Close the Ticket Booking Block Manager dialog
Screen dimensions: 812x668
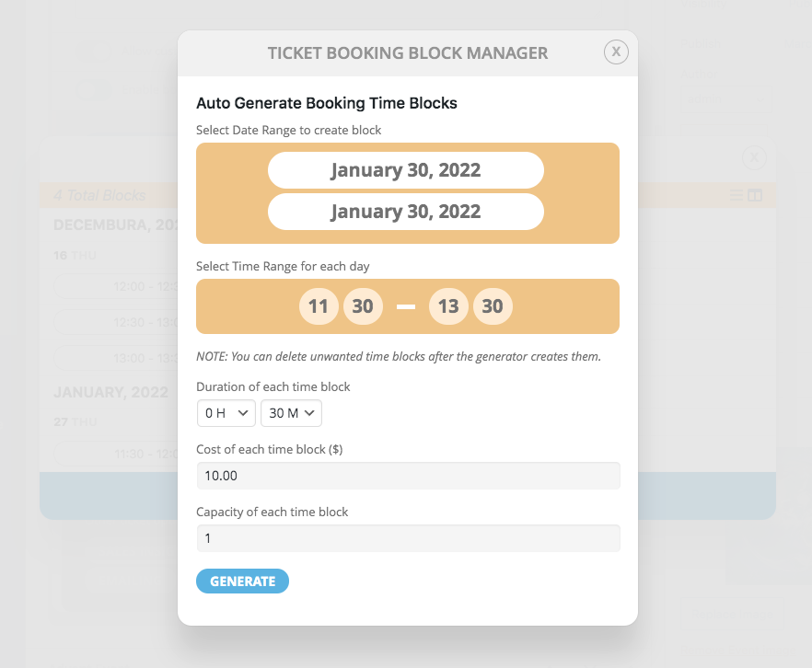(616, 52)
